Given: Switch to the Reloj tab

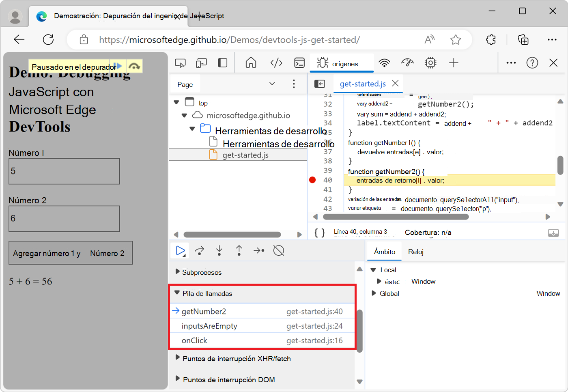Looking at the screenshot, I should click(416, 252).
